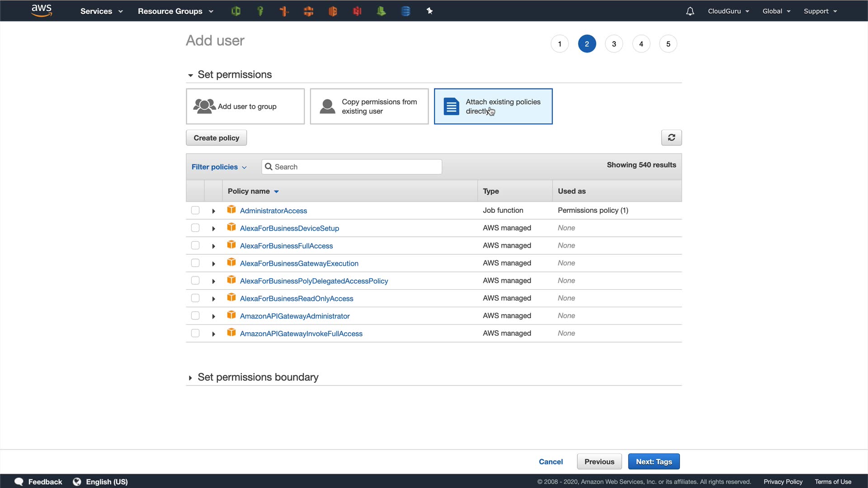The height and width of the screenshot is (488, 868).
Task: Open the blue database shortcut icon
Action: [406, 11]
